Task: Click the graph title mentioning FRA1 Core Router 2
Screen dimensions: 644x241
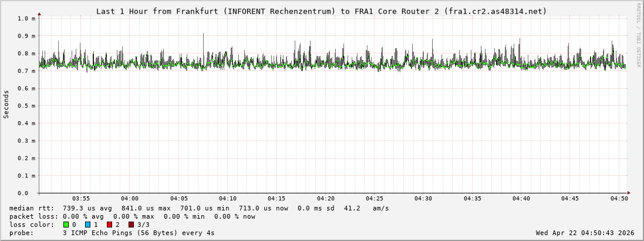Action: (321, 11)
